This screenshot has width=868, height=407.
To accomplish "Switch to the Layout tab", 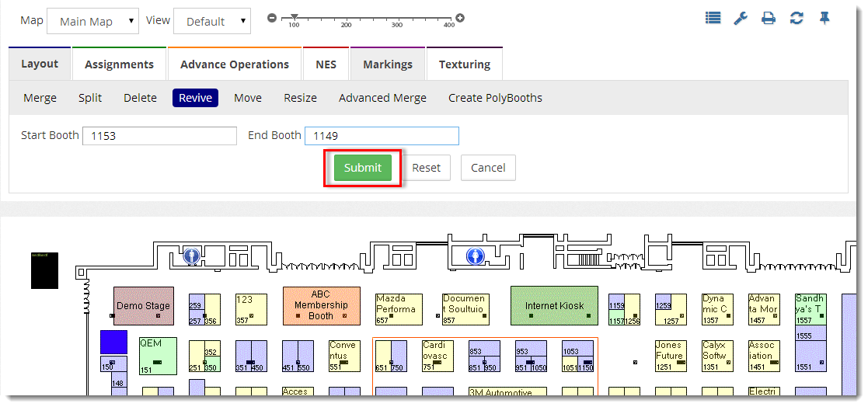I will tap(40, 64).
